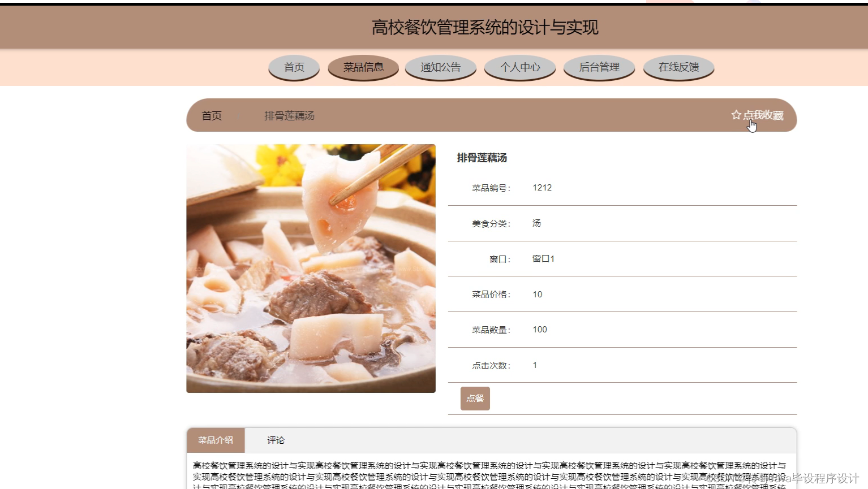
Task: Click the 美食分类 category value 汤
Action: tap(536, 223)
